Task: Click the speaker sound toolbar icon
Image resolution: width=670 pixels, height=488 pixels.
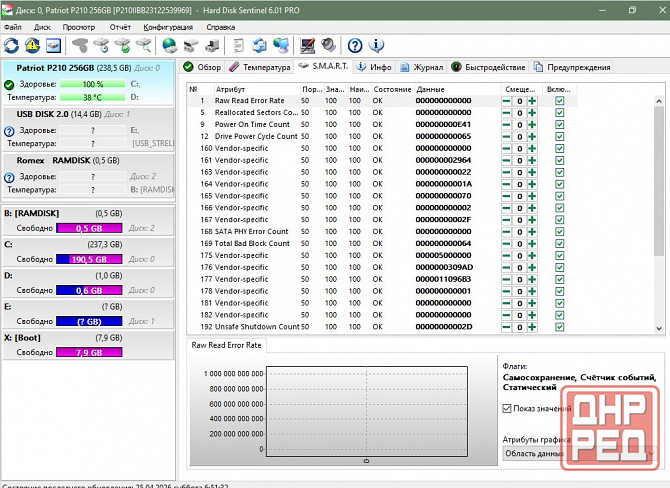Action: click(329, 45)
